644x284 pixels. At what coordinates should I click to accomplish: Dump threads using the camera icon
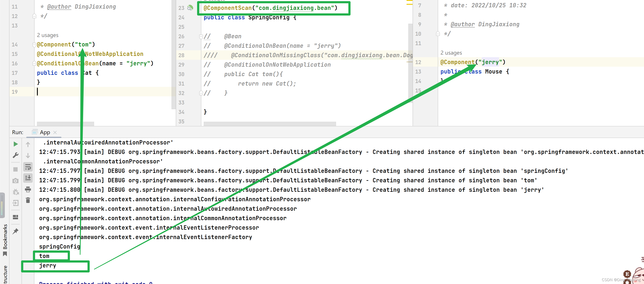point(15,181)
